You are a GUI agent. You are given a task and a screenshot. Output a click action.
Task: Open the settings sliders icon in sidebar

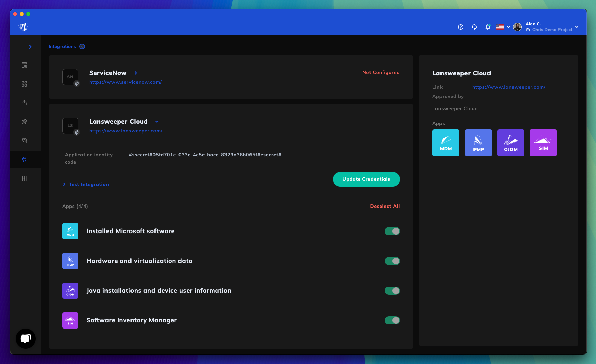(24, 178)
